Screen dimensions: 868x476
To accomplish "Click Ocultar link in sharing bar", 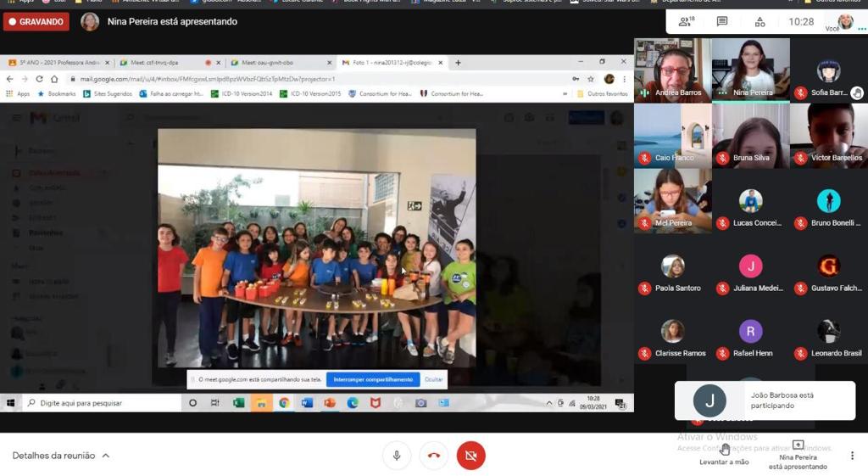I will click(x=433, y=379).
